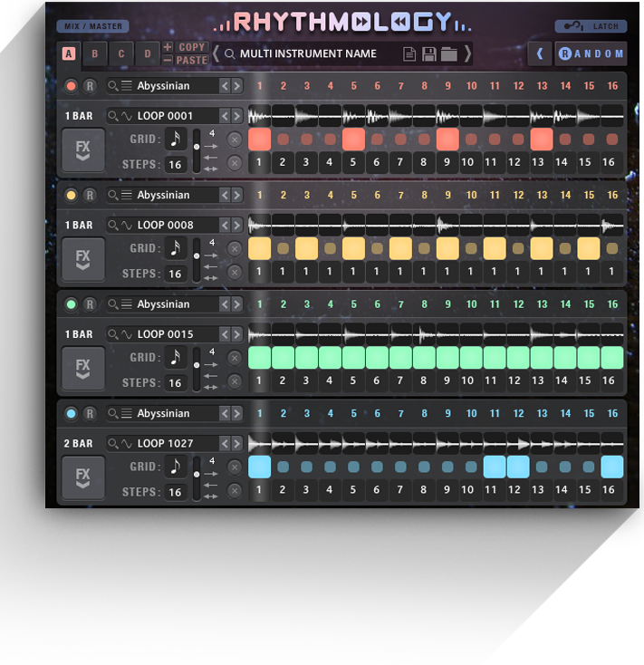
Task: Edit STEPS value on LOOP 0008 track
Action: [x=175, y=274]
